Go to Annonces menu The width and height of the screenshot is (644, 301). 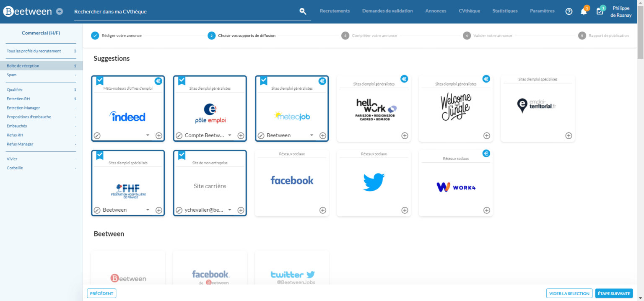click(436, 11)
